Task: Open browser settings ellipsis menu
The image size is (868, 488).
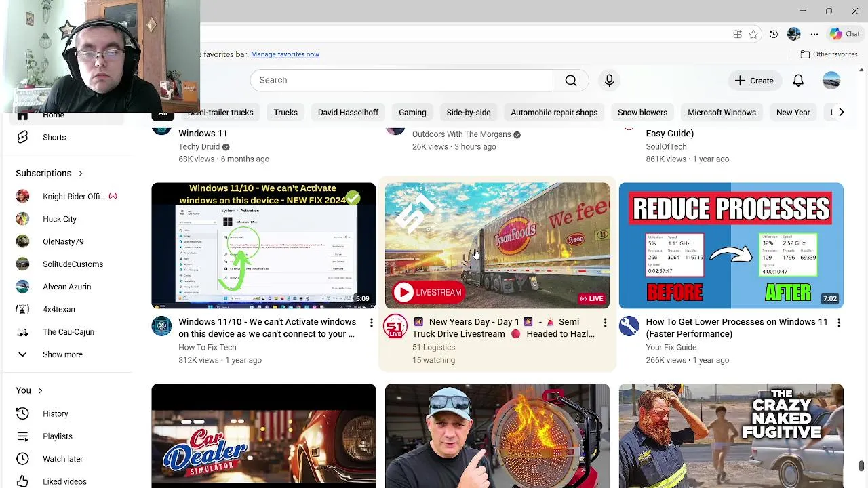Action: [814, 34]
